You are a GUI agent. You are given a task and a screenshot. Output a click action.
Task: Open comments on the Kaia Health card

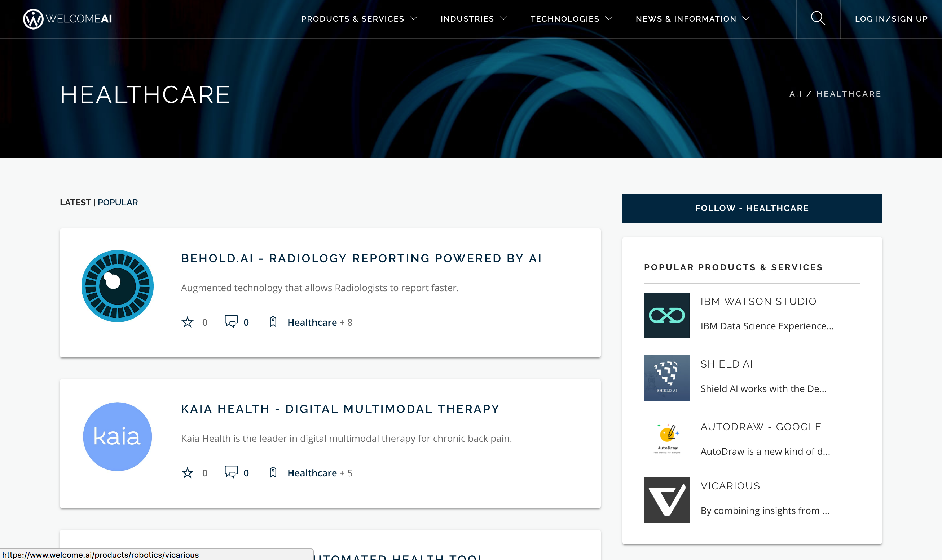231,472
